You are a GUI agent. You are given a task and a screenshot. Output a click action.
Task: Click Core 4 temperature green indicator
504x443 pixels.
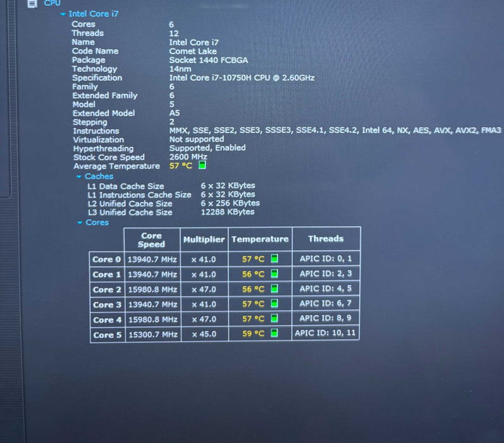274,318
